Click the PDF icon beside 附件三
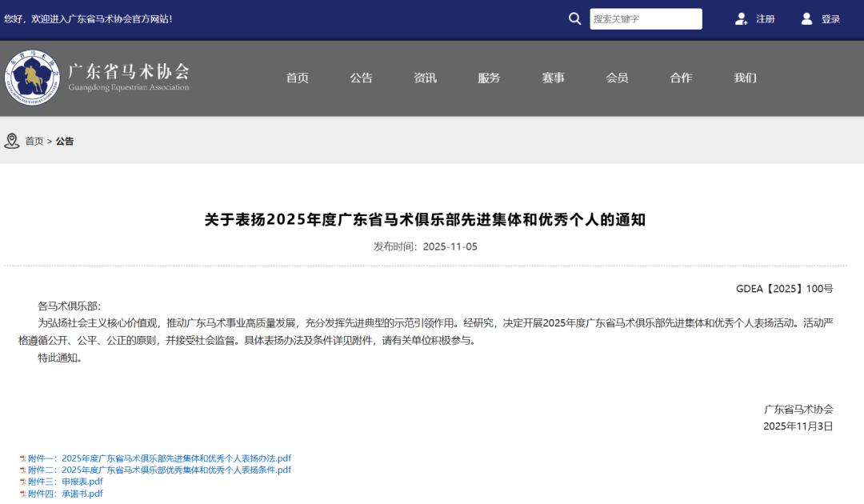This screenshot has height=504, width=864. click(22, 482)
